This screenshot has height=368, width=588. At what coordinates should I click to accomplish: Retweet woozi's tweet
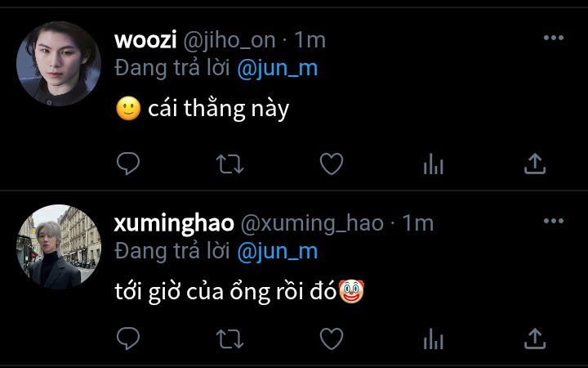(x=229, y=164)
